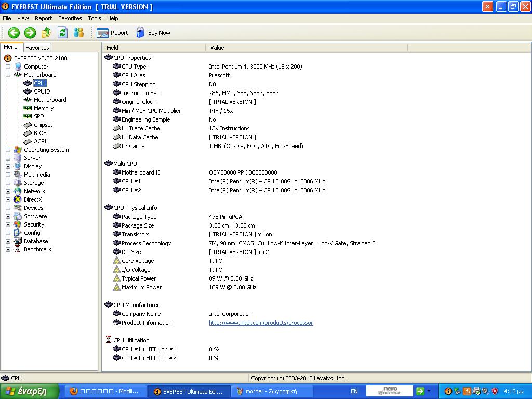Go forward with the green right arrow
This screenshot has height=399, width=532.
[30, 33]
